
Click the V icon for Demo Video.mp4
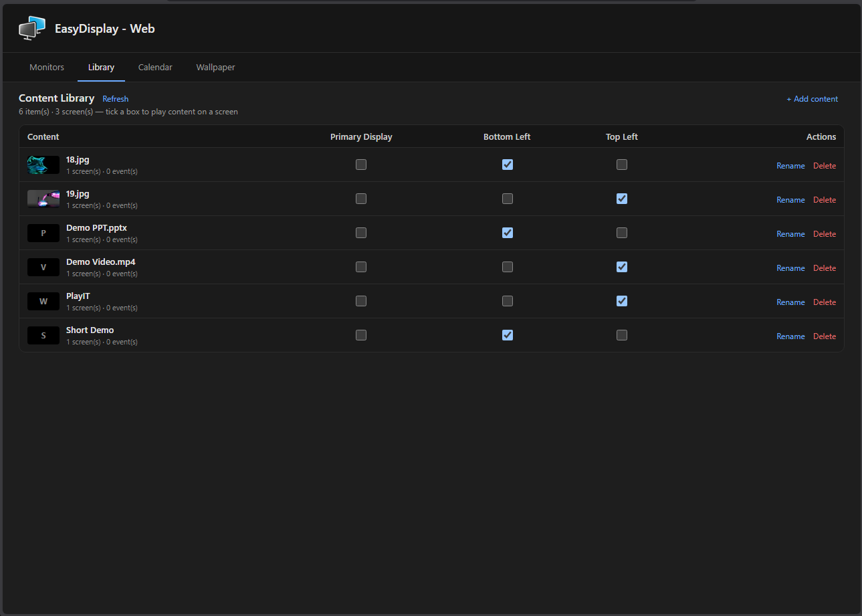click(x=43, y=268)
